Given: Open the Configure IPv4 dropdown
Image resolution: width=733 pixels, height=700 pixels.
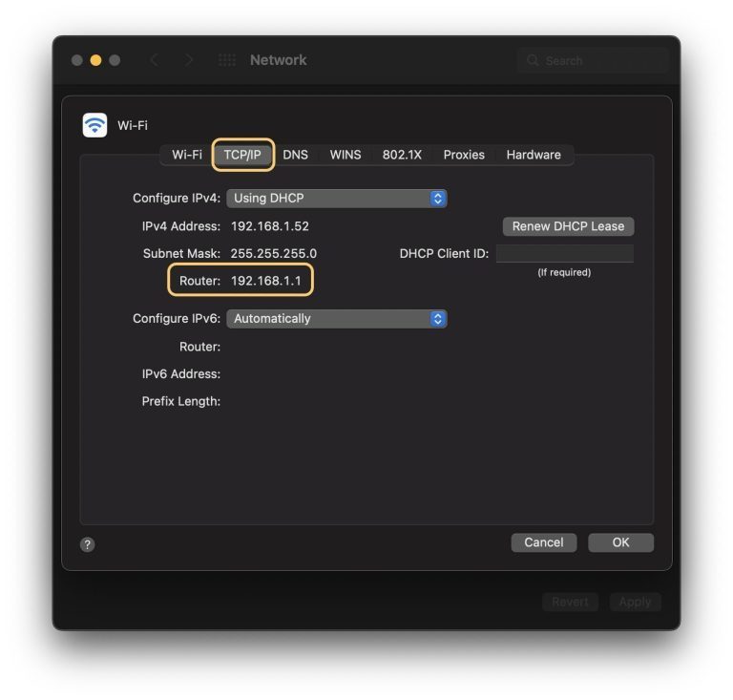Looking at the screenshot, I should point(337,199).
